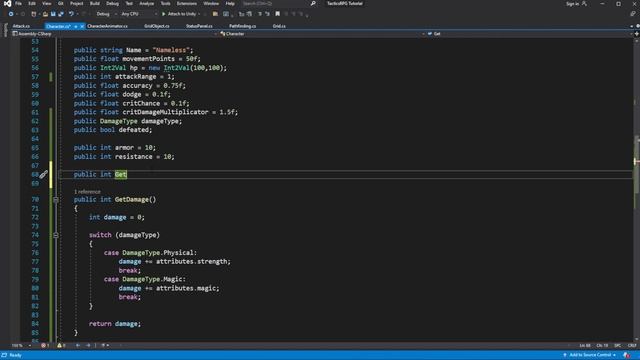Open the Project menu
The width and height of the screenshot is (640, 360).
(x=76, y=4)
